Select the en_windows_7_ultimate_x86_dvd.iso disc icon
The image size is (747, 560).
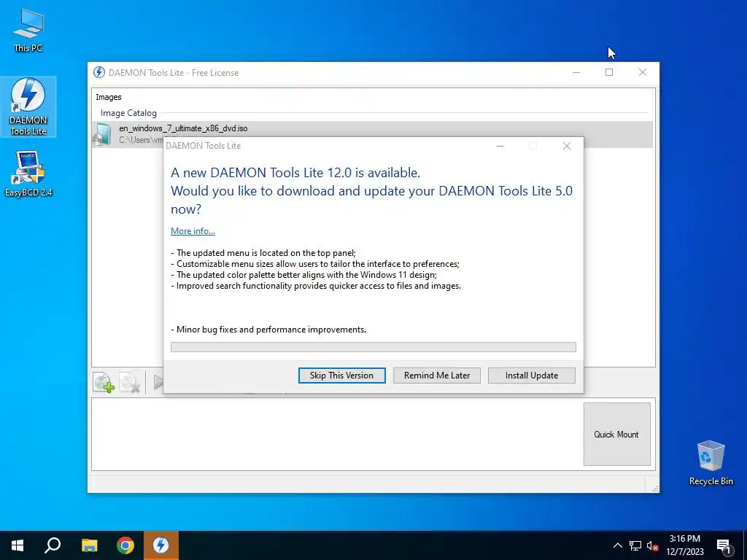102,134
